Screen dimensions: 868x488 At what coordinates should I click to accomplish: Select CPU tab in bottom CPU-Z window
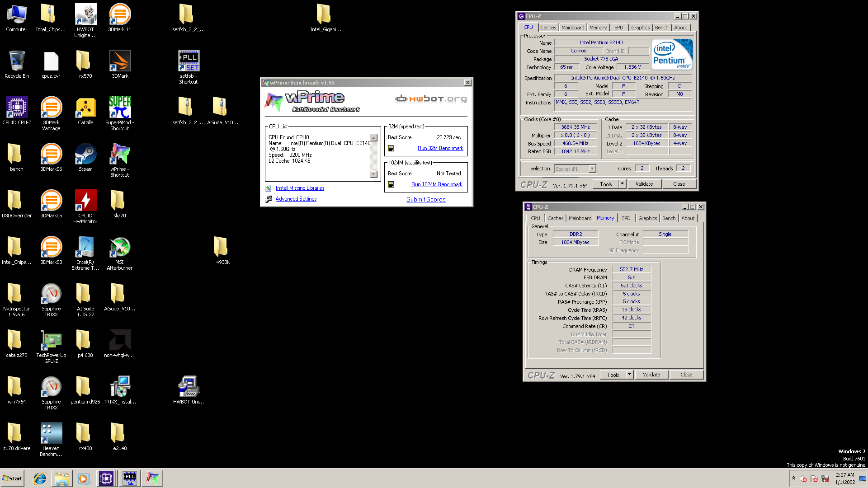(535, 218)
